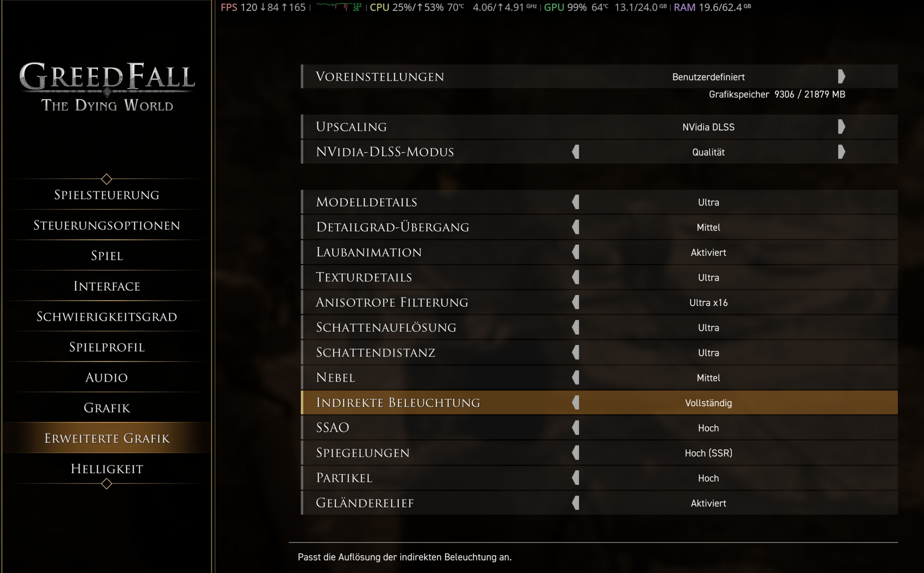Image resolution: width=924 pixels, height=573 pixels.
Task: Open Helligkeit settings page
Action: click(107, 469)
